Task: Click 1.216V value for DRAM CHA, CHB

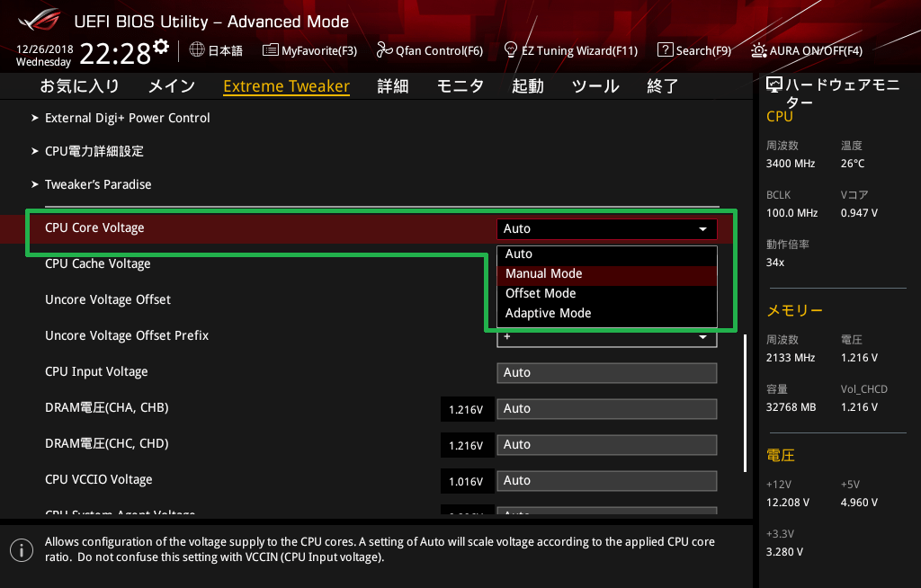Action: pos(466,409)
